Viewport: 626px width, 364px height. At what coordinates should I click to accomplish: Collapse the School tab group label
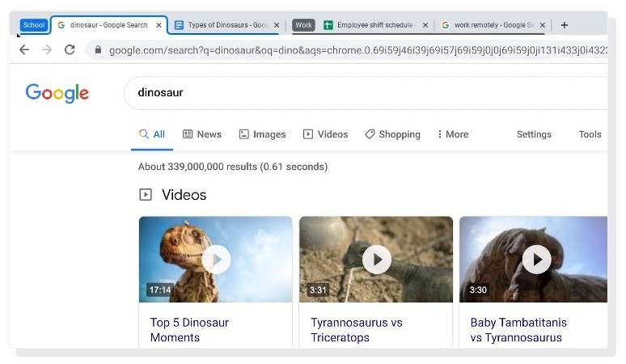34,25
